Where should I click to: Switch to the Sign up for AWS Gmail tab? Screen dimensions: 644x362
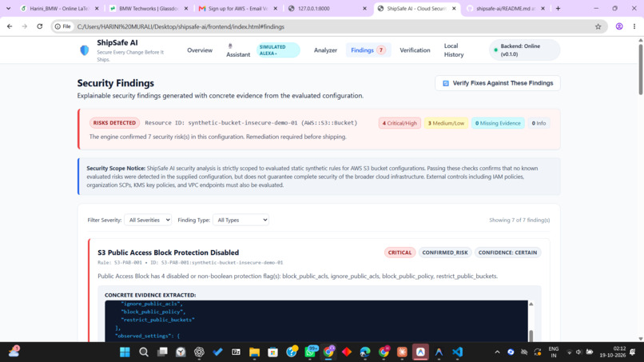238,8
